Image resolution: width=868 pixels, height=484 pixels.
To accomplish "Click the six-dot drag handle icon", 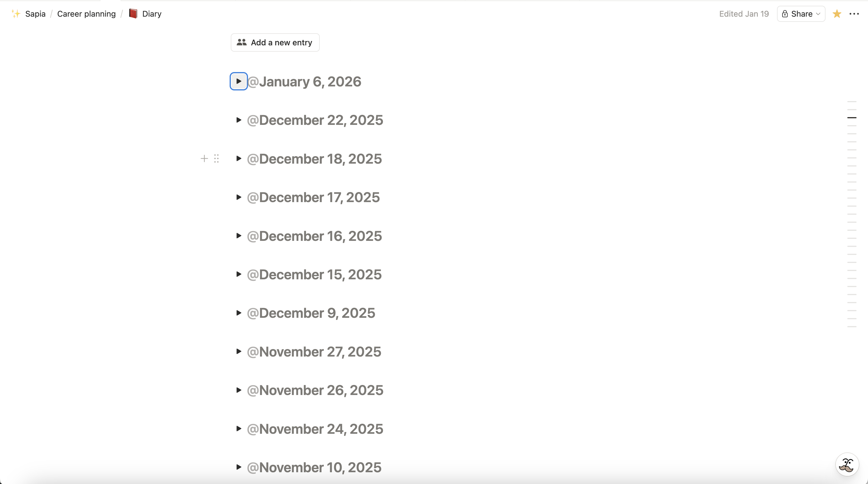I will click(x=217, y=159).
